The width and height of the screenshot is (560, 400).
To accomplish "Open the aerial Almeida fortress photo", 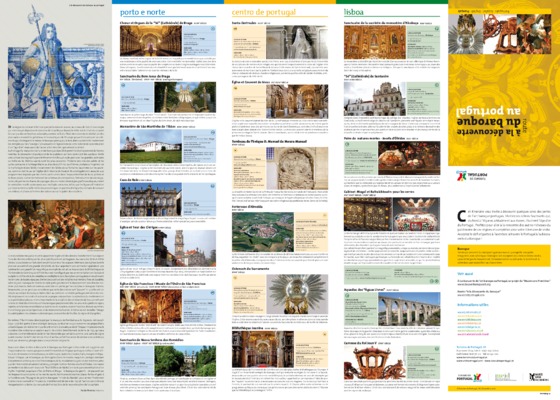I will coord(263,232).
